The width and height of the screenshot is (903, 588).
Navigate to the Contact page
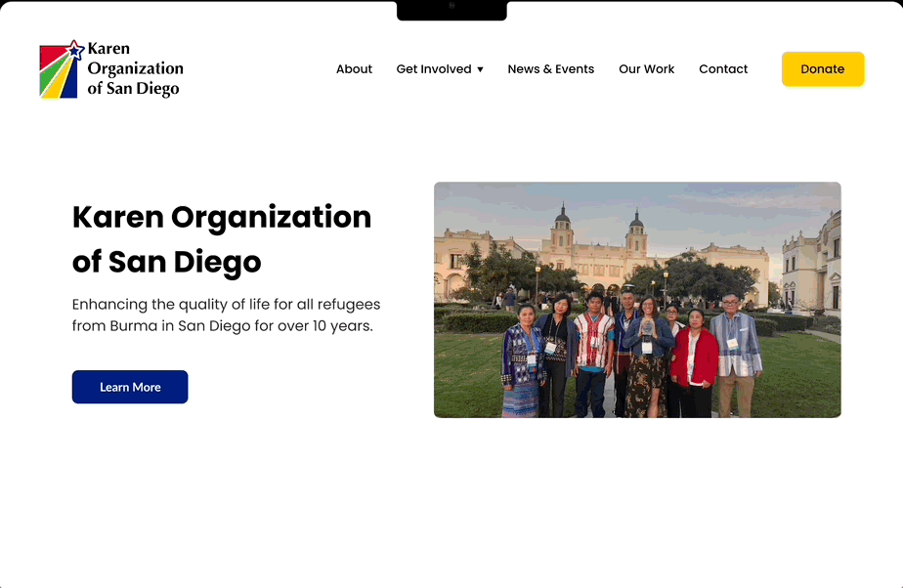723,69
